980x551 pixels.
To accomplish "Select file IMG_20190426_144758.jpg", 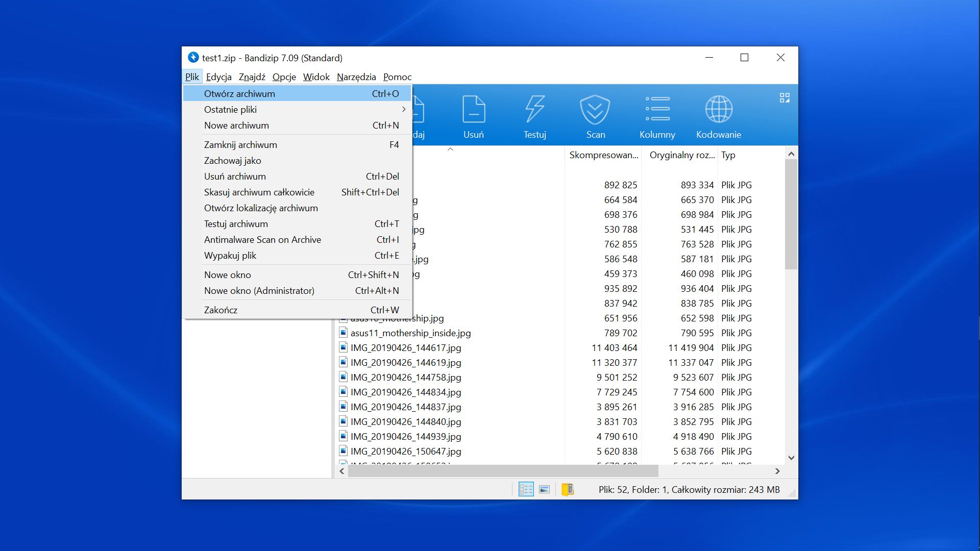I will (x=405, y=378).
